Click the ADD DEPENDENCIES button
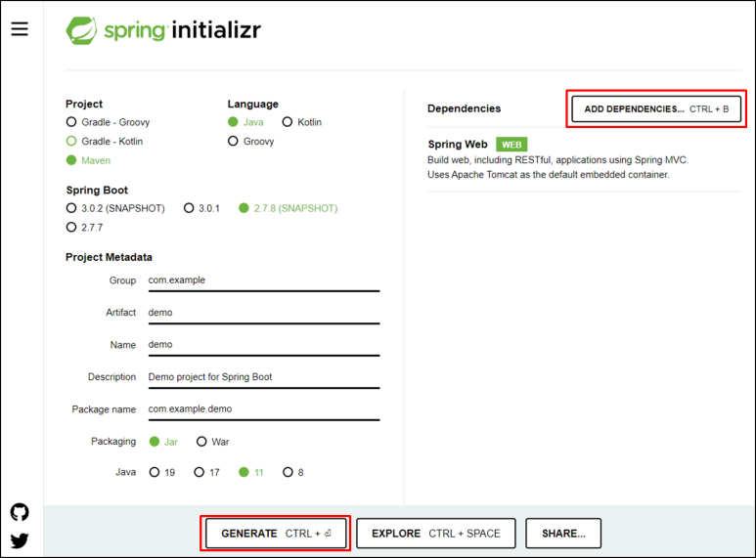This screenshot has height=558, width=756. [656, 108]
